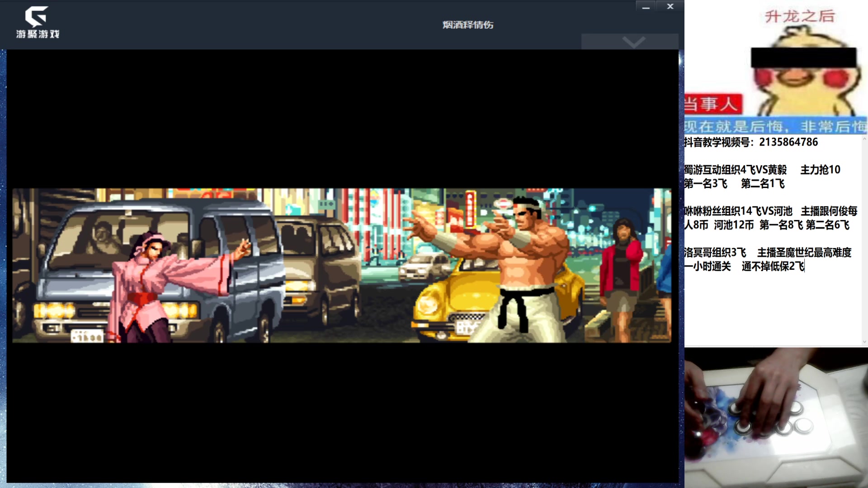
Task: Click the scrollbar down arrow of text panel
Action: pos(864,342)
